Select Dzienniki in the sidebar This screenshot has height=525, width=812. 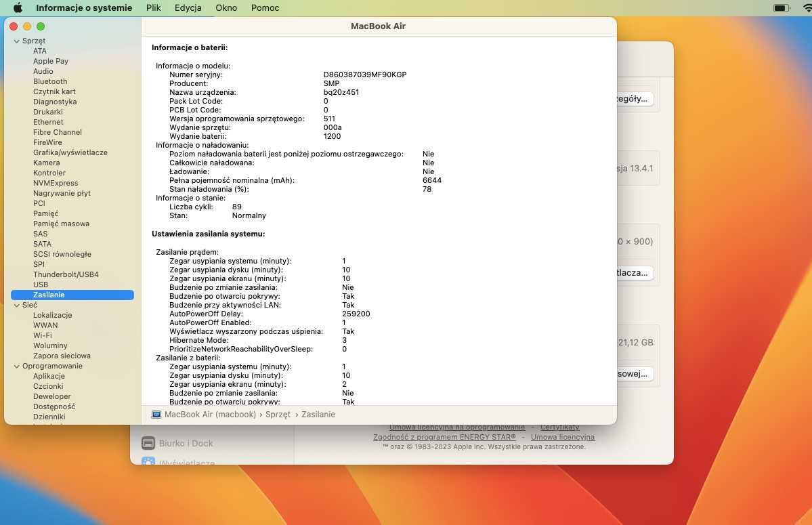(49, 417)
